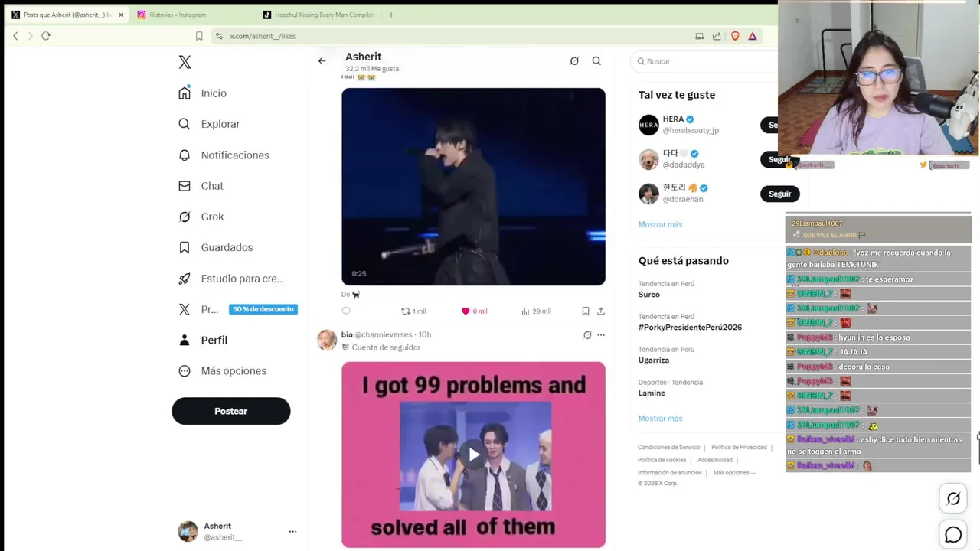
Task: Open Chat messages
Action: pos(201,186)
